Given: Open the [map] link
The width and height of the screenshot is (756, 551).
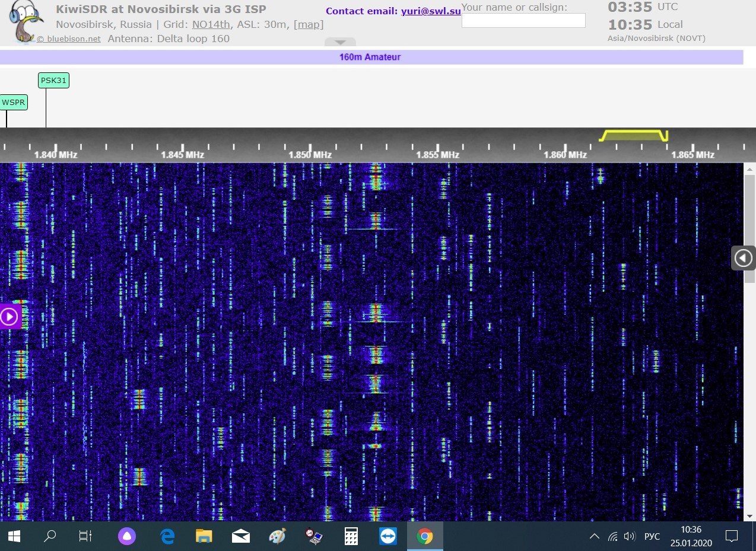Looking at the screenshot, I should [x=309, y=24].
